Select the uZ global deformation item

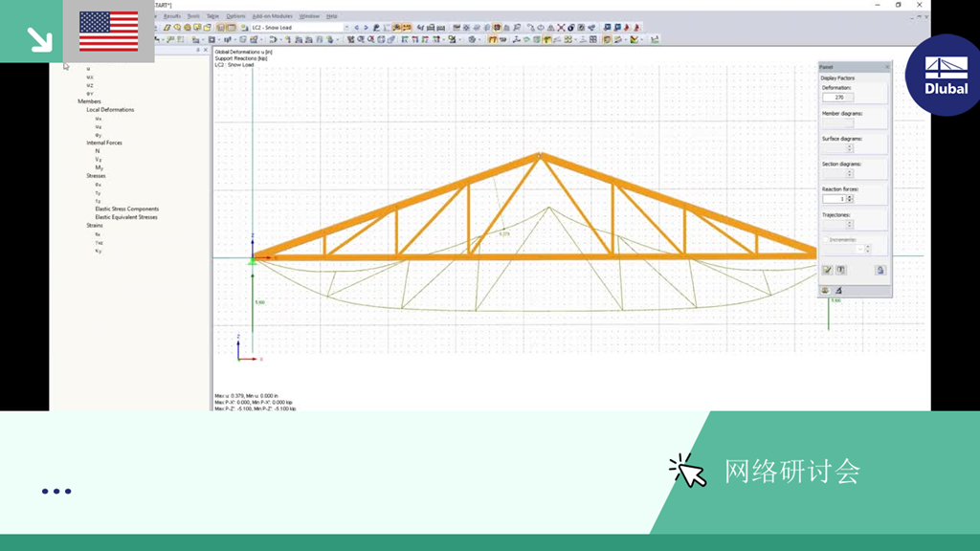90,85
